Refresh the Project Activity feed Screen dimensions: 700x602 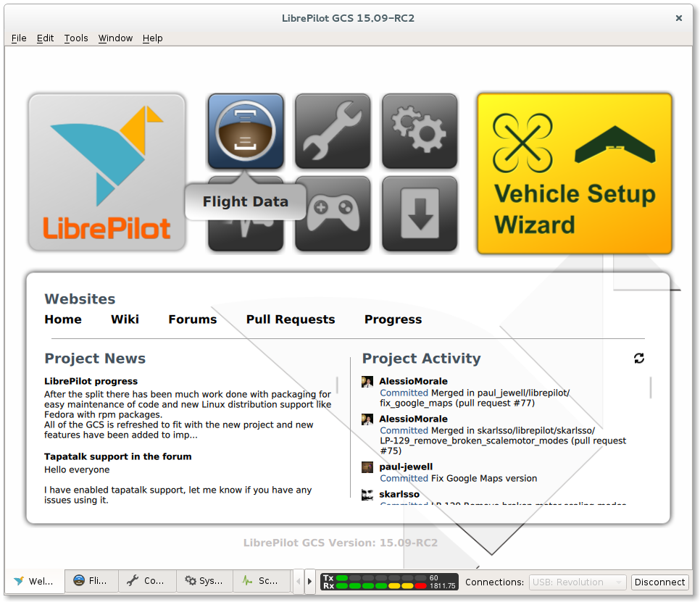click(639, 358)
